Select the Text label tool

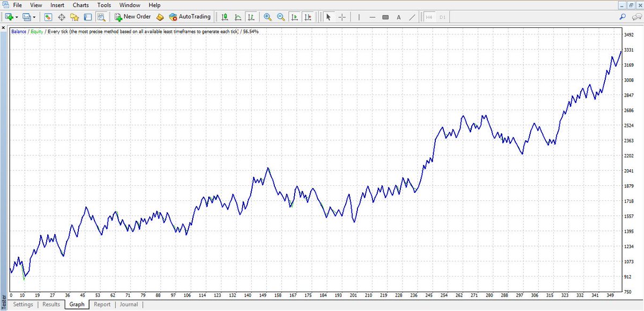pos(399,17)
